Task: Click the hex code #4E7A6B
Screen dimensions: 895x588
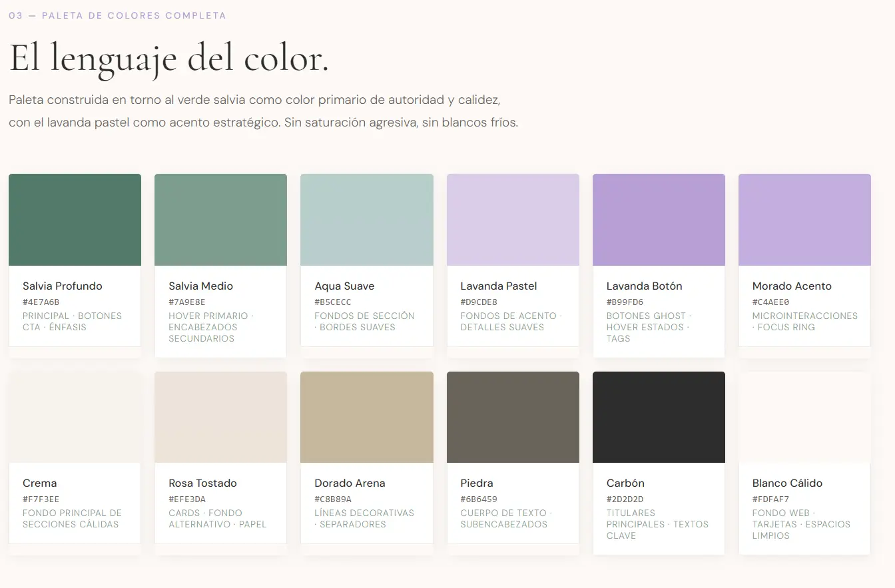Action: pyautogui.click(x=41, y=302)
